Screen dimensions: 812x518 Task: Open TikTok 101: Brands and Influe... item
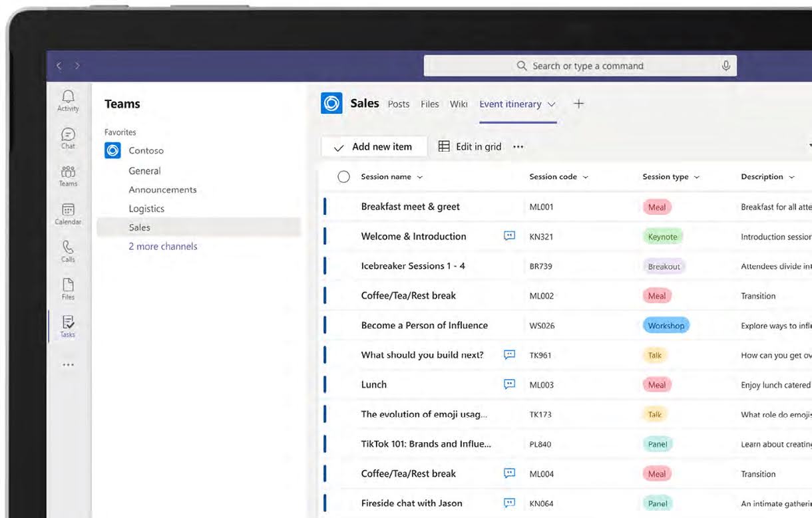pyautogui.click(x=426, y=444)
